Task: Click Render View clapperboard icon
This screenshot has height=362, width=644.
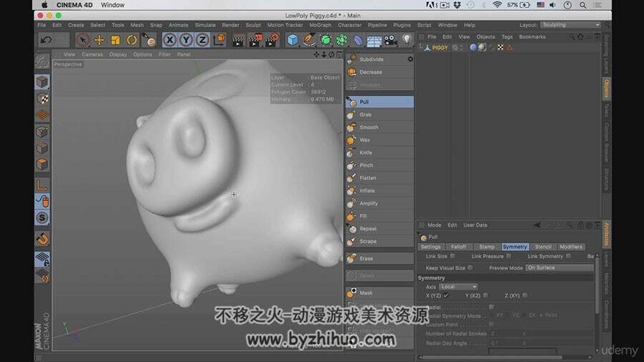Action: click(x=238, y=40)
